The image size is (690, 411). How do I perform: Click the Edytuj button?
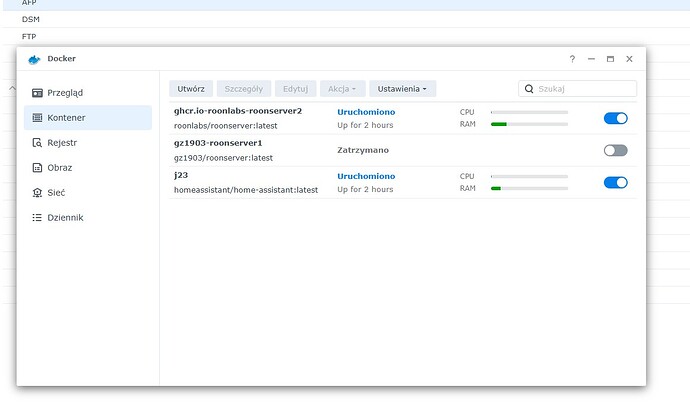point(295,89)
